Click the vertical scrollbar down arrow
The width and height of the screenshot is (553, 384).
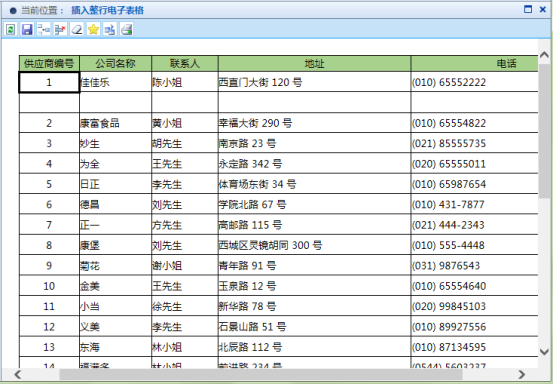coord(544,352)
